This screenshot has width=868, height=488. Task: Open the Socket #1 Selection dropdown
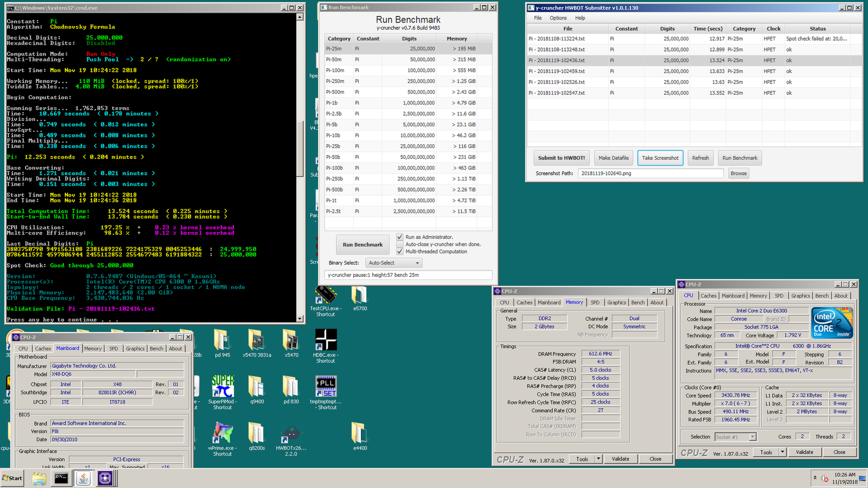[736, 436]
